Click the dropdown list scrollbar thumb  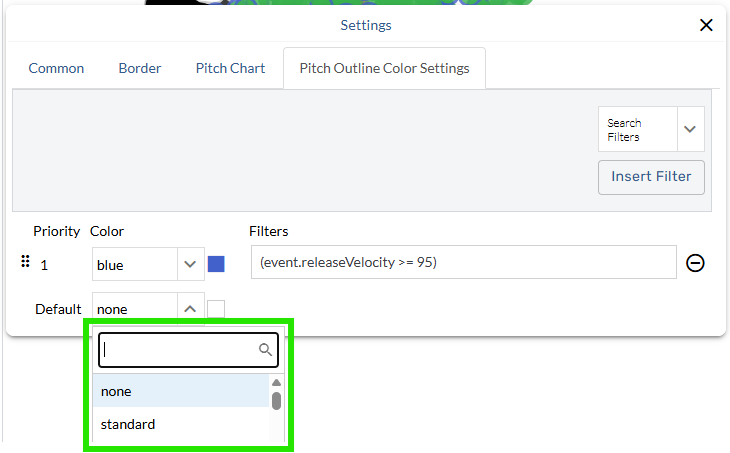pyautogui.click(x=277, y=401)
